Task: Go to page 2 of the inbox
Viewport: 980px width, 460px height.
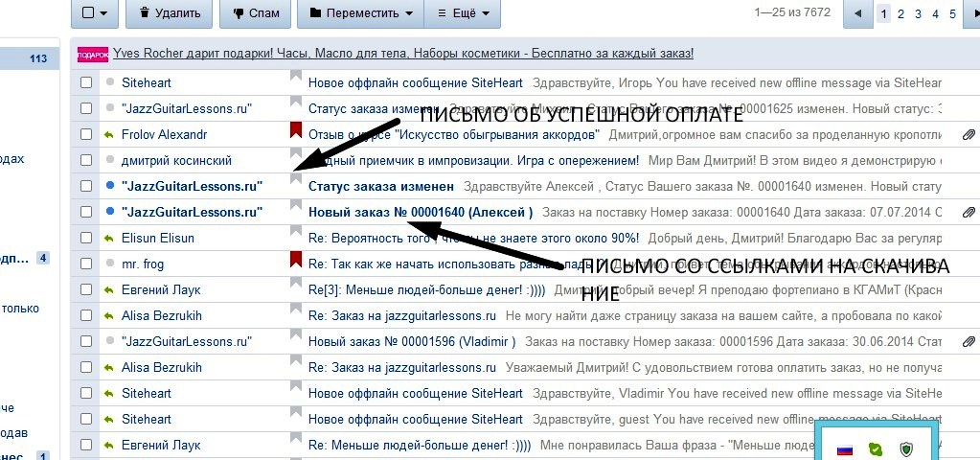Action: 901,13
